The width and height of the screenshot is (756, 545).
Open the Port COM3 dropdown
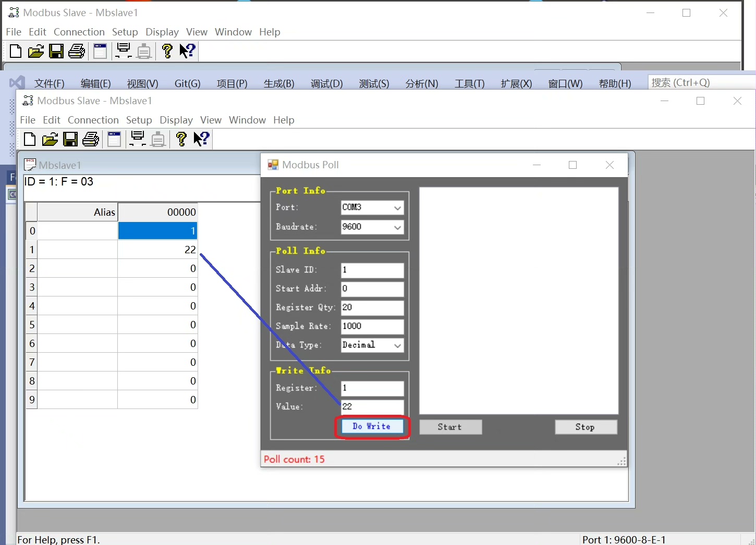(x=397, y=208)
